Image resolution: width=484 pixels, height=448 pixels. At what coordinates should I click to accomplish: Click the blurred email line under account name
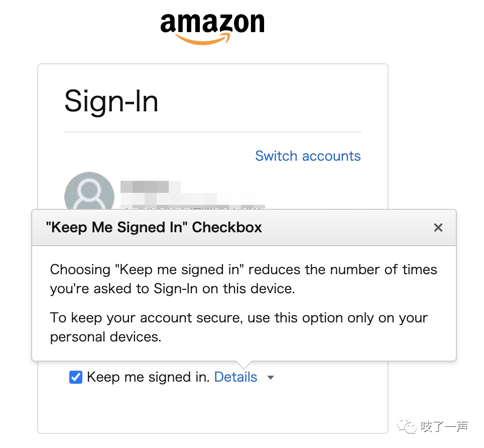(193, 200)
